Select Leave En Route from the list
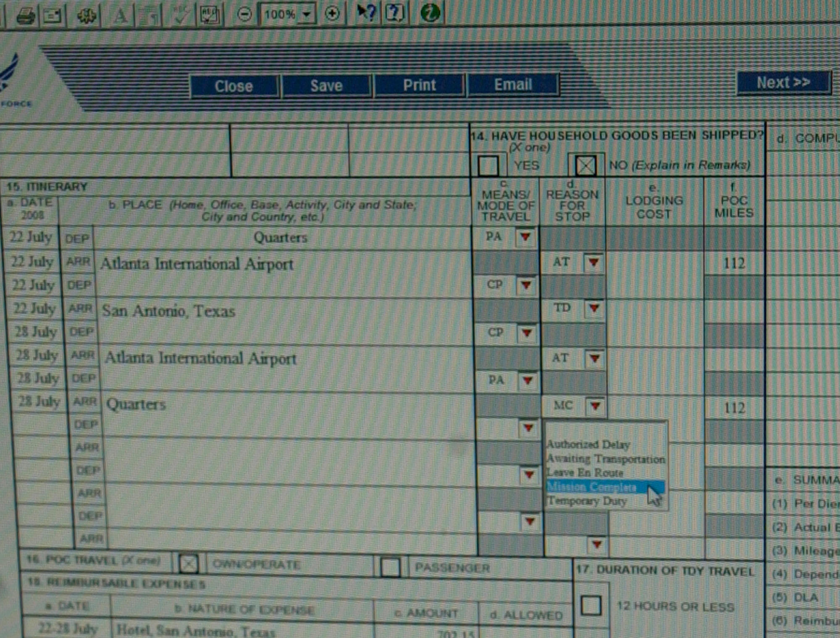Image resolution: width=840 pixels, height=638 pixels. point(585,473)
